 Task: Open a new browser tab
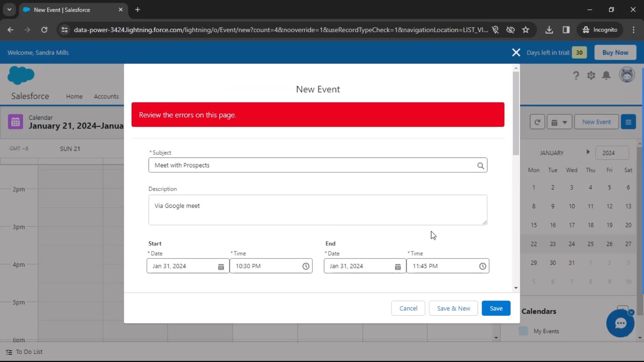click(138, 10)
